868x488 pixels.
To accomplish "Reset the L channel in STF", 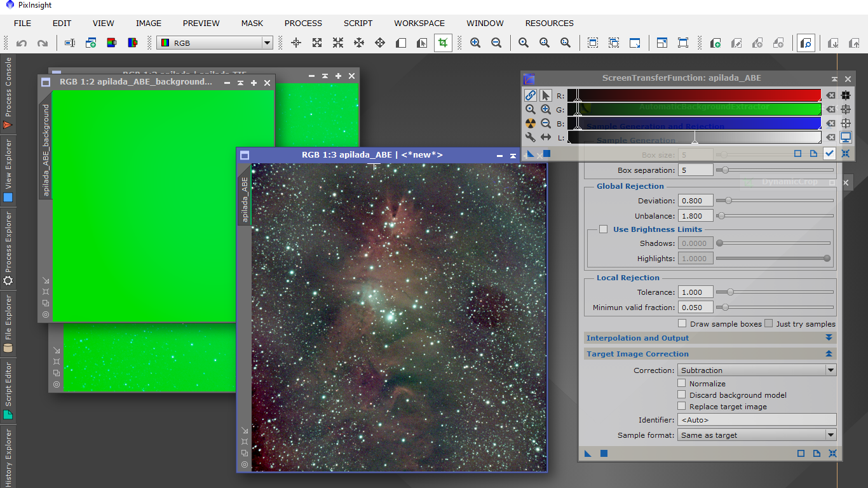I will point(831,137).
